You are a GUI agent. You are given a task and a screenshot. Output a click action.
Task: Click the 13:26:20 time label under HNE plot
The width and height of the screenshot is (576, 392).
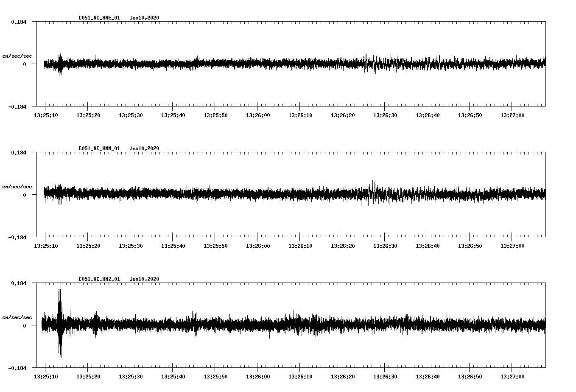point(342,115)
